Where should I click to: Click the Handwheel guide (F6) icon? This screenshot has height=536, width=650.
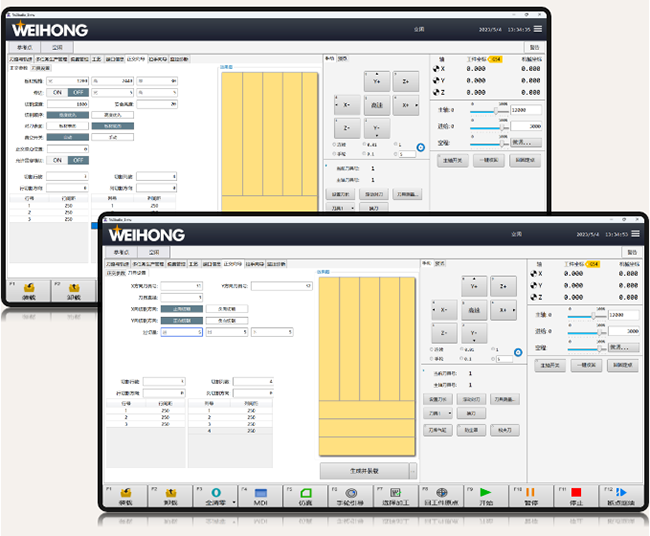[x=350, y=493]
